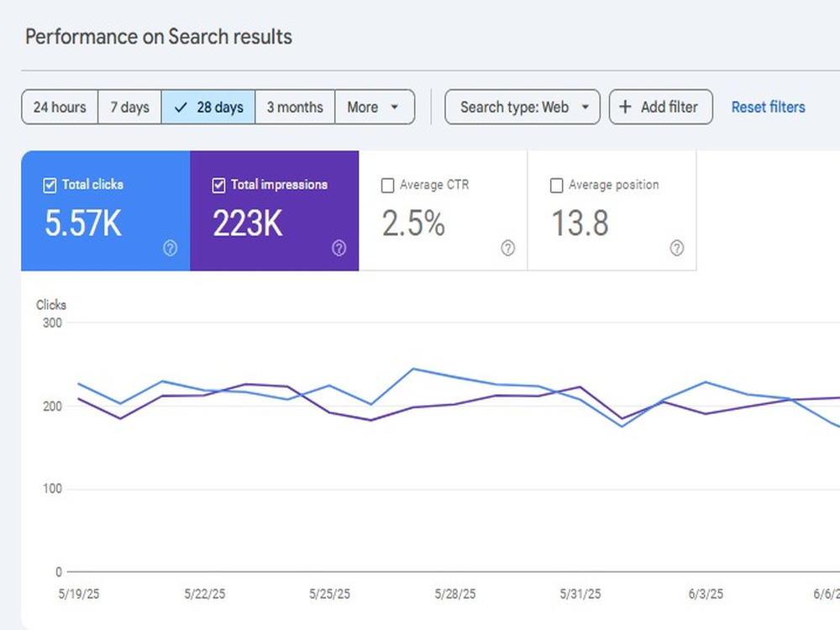
Task: Select the 7 days date range
Action: pos(129,107)
